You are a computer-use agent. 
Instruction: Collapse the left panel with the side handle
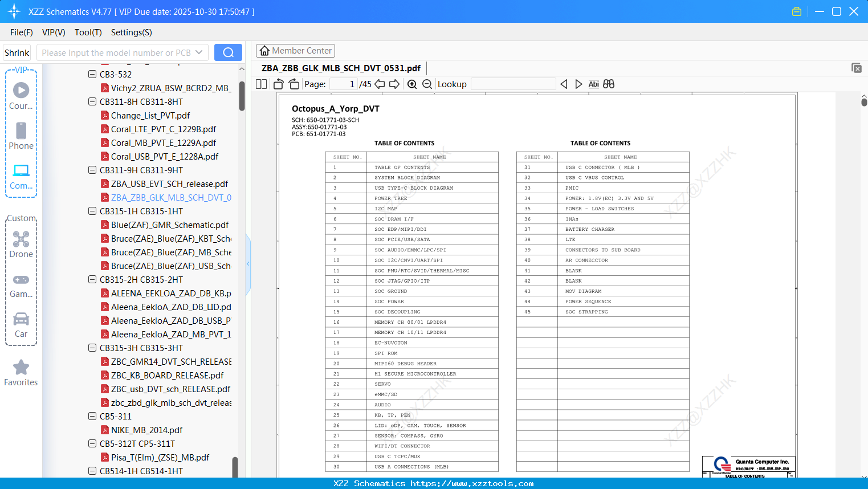tap(248, 264)
